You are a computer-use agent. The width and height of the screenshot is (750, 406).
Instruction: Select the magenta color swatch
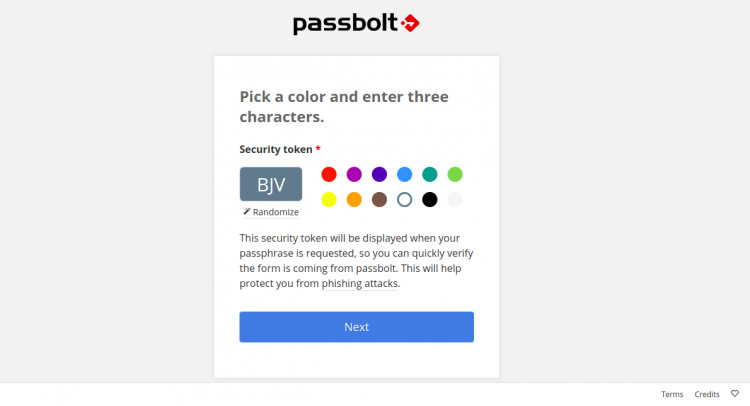point(354,174)
